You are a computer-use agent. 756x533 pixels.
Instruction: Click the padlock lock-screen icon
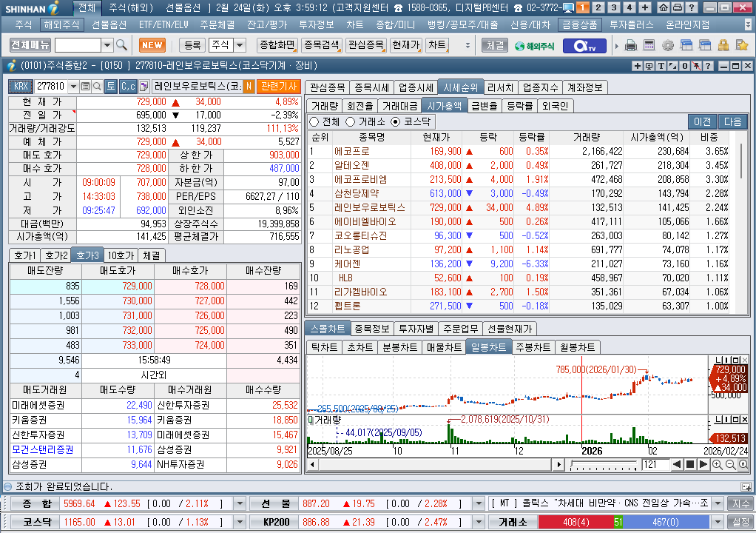(x=723, y=45)
